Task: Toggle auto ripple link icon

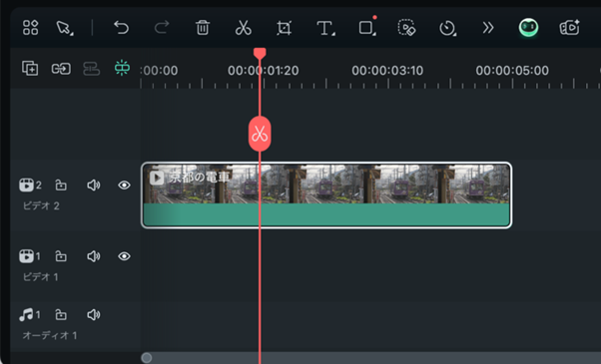Action: [61, 69]
